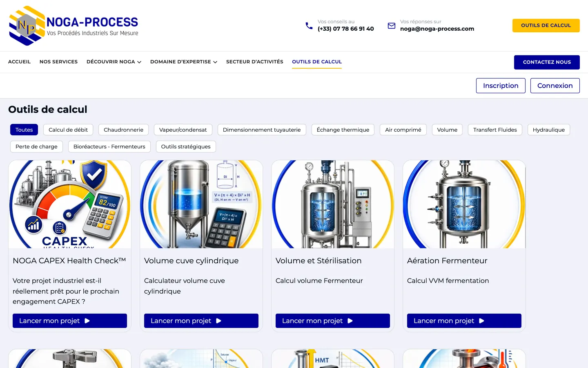Open the Nos Services menu item
Screen dimensions: 588x368
click(58, 62)
